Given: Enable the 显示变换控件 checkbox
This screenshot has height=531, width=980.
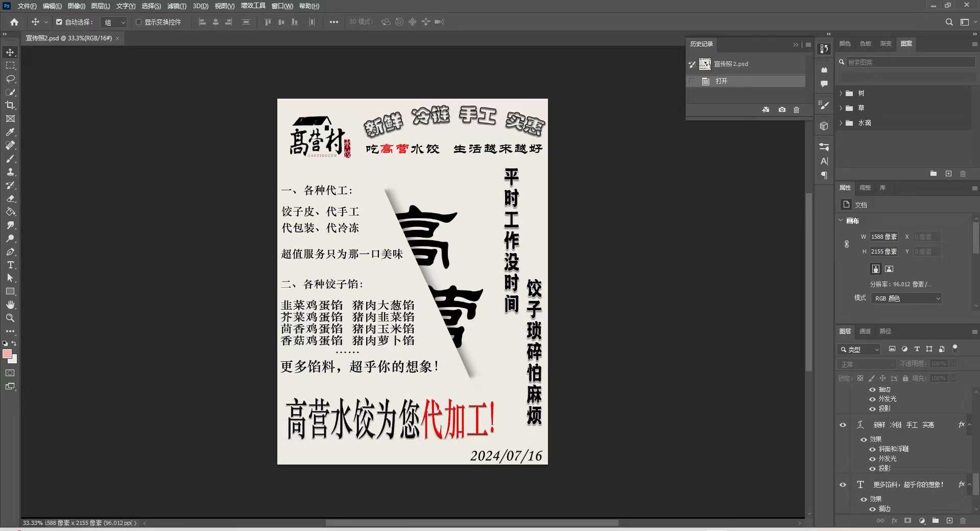Looking at the screenshot, I should [138, 22].
